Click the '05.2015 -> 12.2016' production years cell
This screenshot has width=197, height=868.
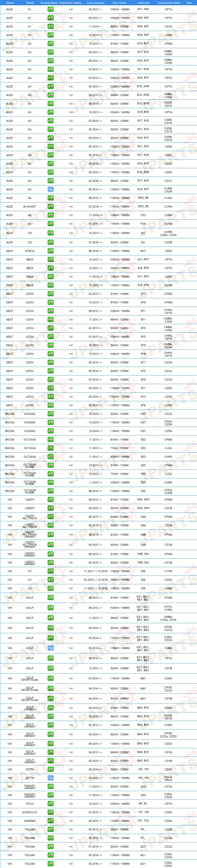(x=96, y=580)
